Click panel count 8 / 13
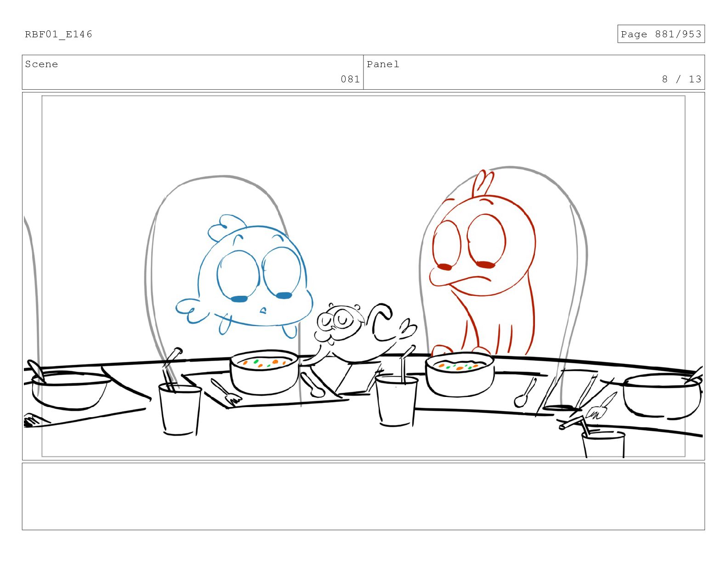 pyautogui.click(x=682, y=79)
